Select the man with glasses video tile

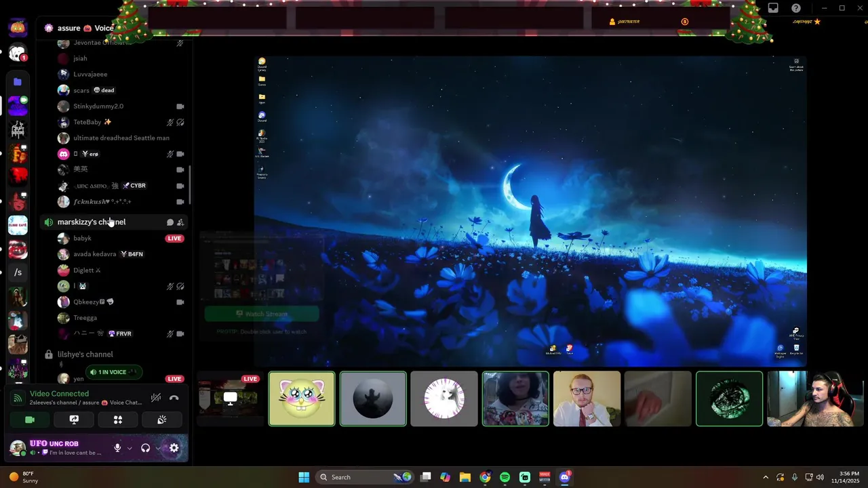587,399
